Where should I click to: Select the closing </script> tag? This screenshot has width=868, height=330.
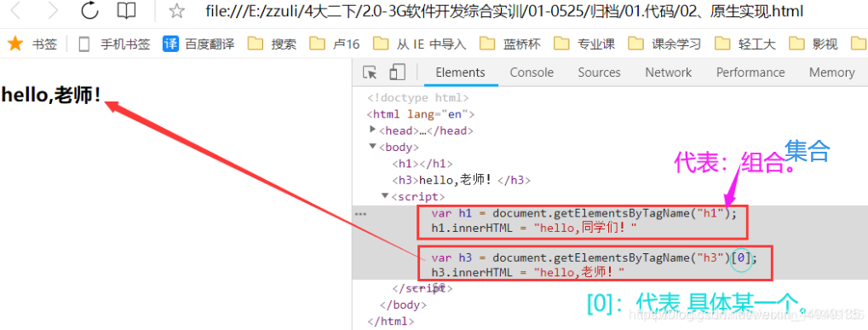tap(423, 288)
